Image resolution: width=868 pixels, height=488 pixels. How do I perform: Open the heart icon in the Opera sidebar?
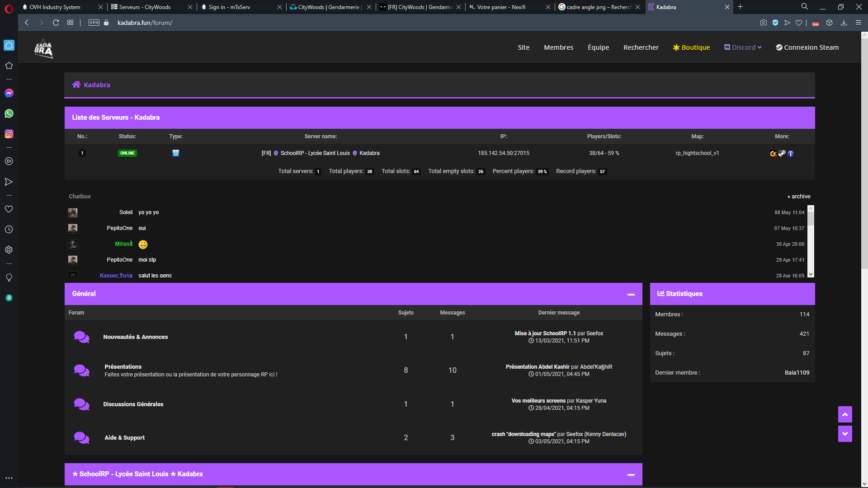9,209
